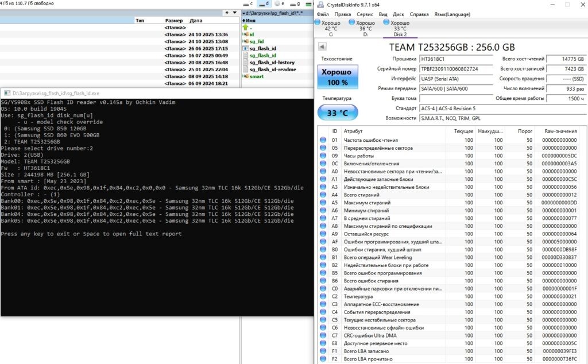Open the Сервис menu
Image resolution: width=588 pixels, height=364 pixels.
point(365,14)
